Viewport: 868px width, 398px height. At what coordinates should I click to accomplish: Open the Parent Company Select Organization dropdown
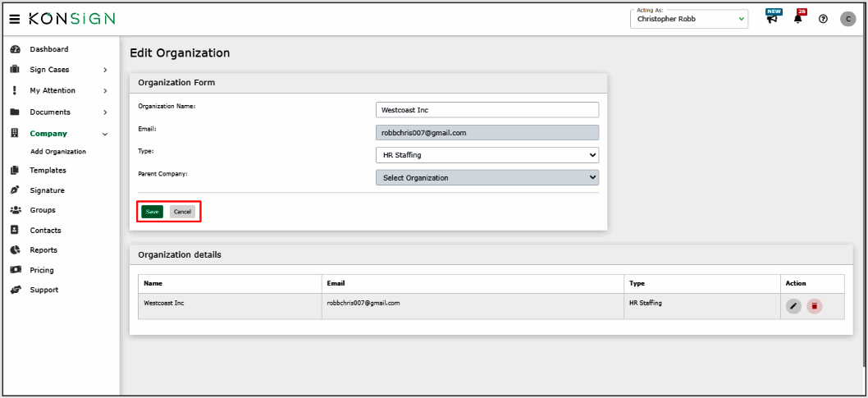coord(487,178)
